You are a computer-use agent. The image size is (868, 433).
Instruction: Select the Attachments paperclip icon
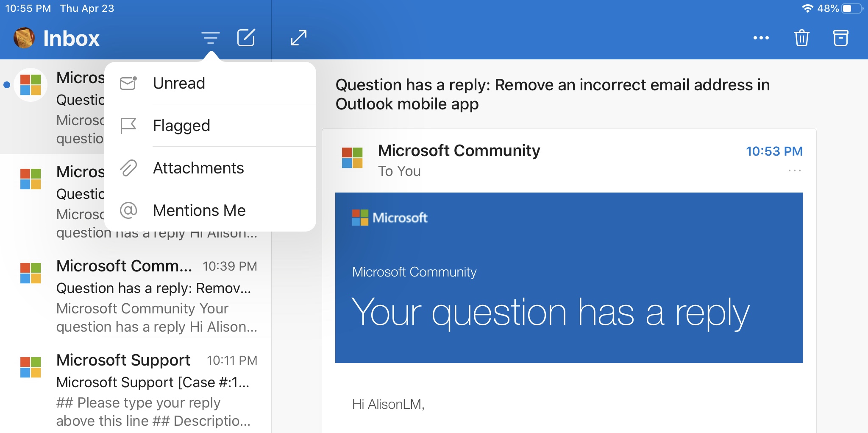[128, 168]
